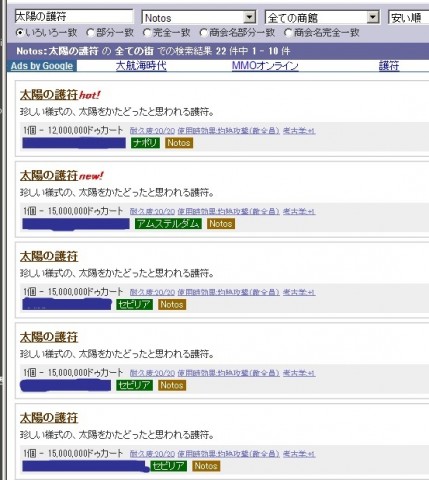Click the 太陽の護符 search input field
429x480 pixels.
coord(74,16)
